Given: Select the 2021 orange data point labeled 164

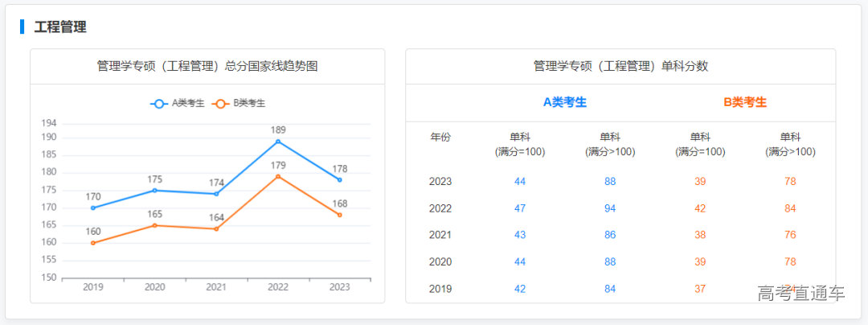Looking at the screenshot, I should click(x=216, y=228).
